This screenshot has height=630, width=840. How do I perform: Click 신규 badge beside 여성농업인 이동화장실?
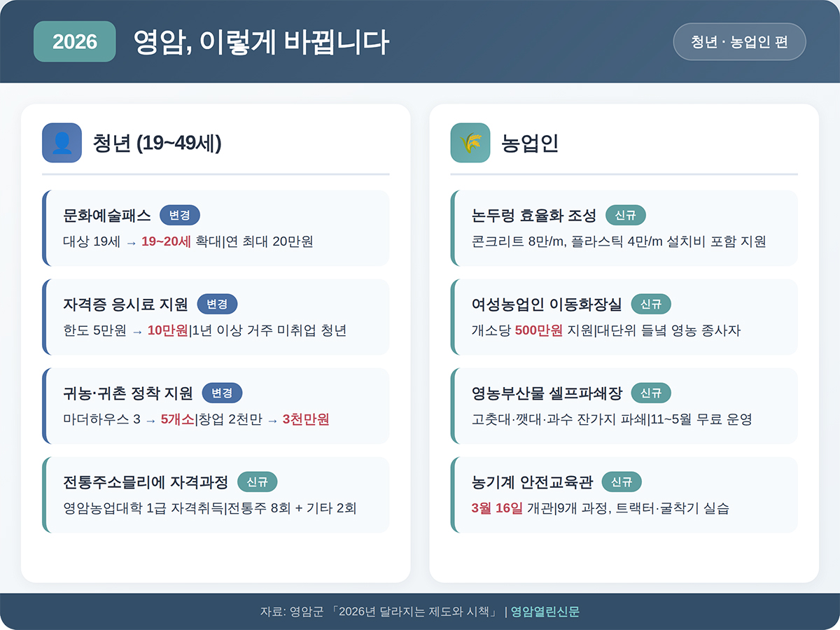pyautogui.click(x=651, y=304)
